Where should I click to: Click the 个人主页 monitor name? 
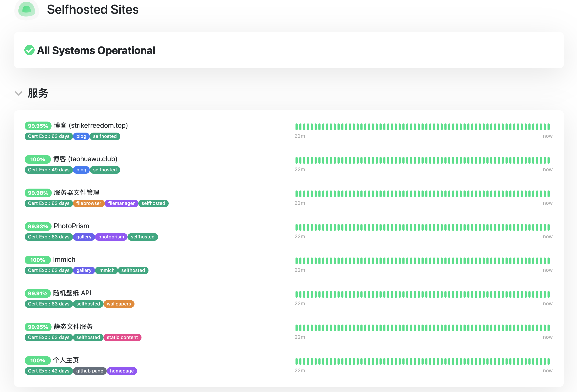pos(66,360)
